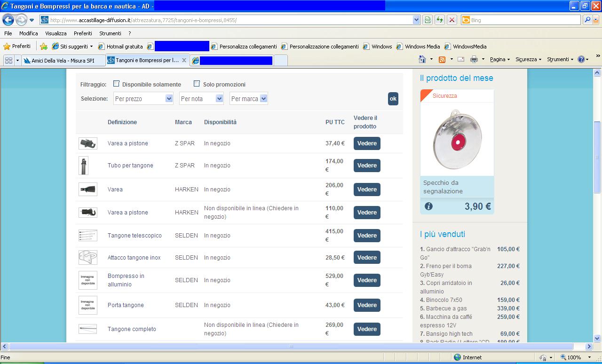This screenshot has width=602, height=364.
Task: Tick the Solo promozioni checkbox
Action: coord(197,84)
